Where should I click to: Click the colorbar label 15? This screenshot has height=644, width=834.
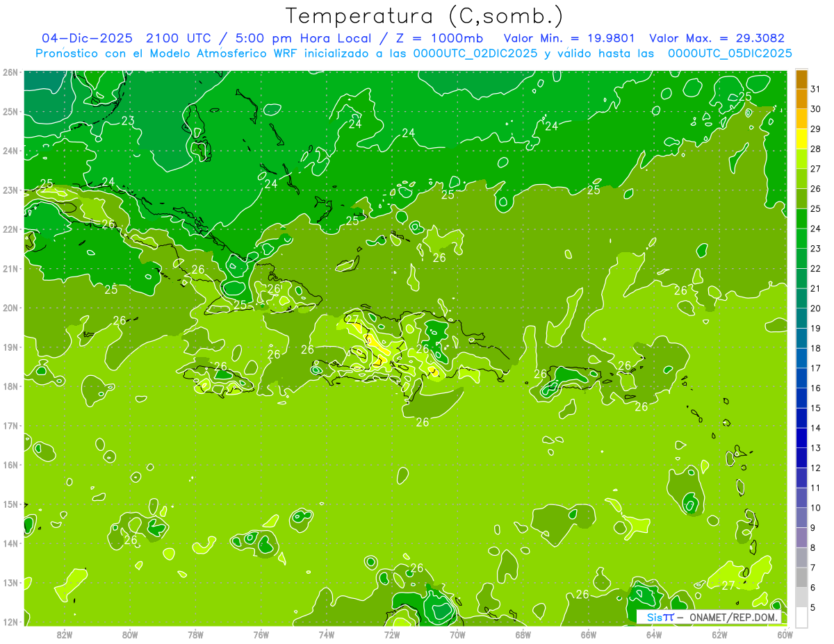(815, 408)
